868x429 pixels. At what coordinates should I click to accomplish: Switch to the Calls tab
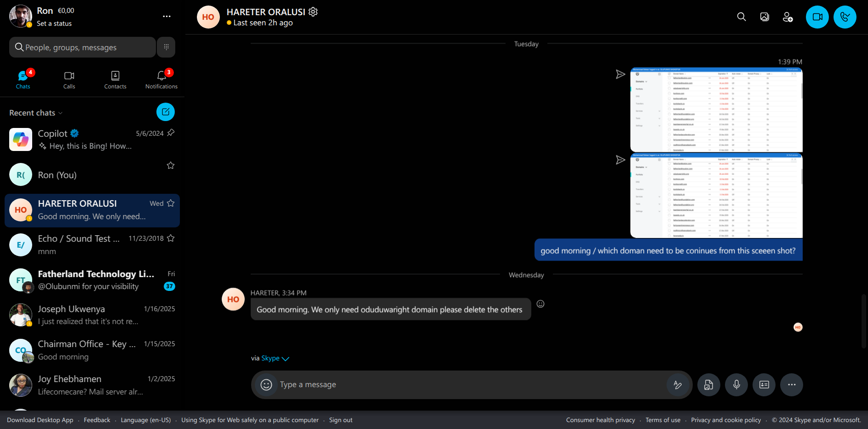69,80
